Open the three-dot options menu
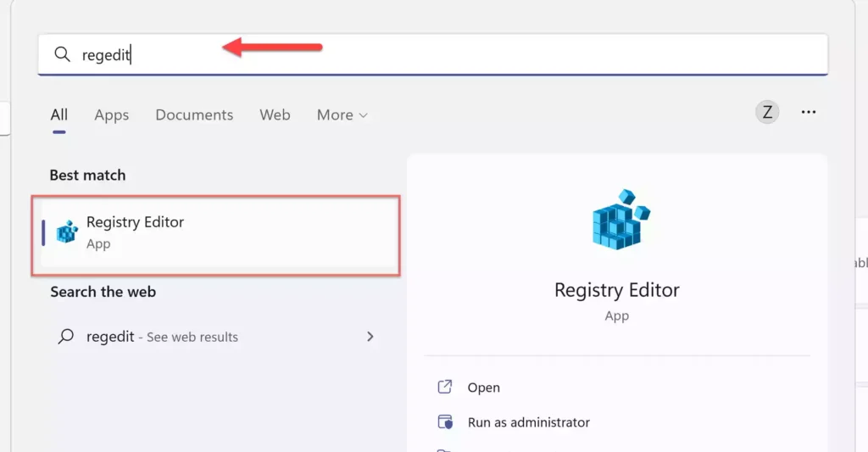Image resolution: width=868 pixels, height=452 pixels. (808, 113)
